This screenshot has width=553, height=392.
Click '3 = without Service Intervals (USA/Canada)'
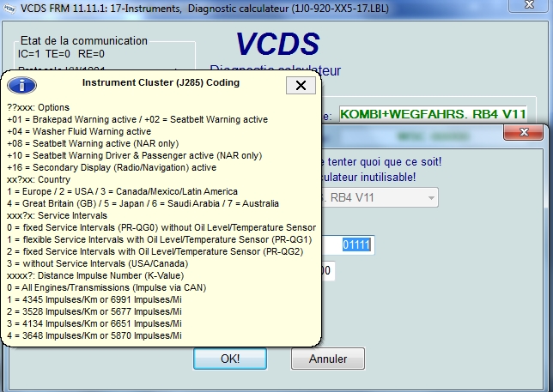(x=98, y=263)
